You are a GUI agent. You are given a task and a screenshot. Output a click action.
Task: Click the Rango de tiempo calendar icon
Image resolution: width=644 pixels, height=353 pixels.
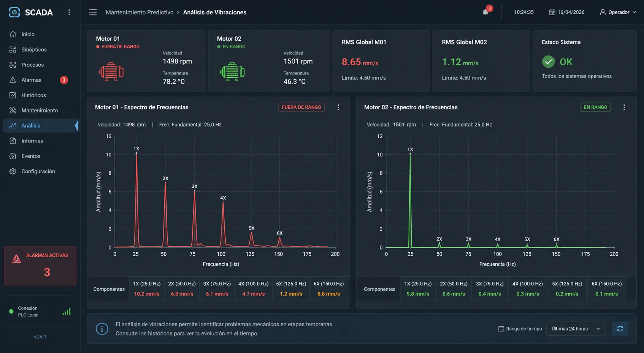501,329
